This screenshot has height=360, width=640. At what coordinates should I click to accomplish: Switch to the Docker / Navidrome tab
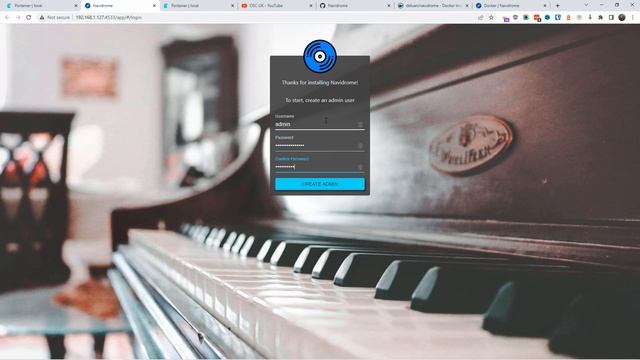[510, 6]
